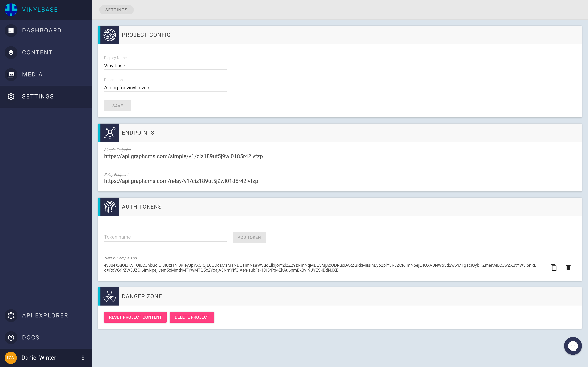The width and height of the screenshot is (588, 367).
Task: Click the Project Config globe icon
Action: [x=110, y=35]
